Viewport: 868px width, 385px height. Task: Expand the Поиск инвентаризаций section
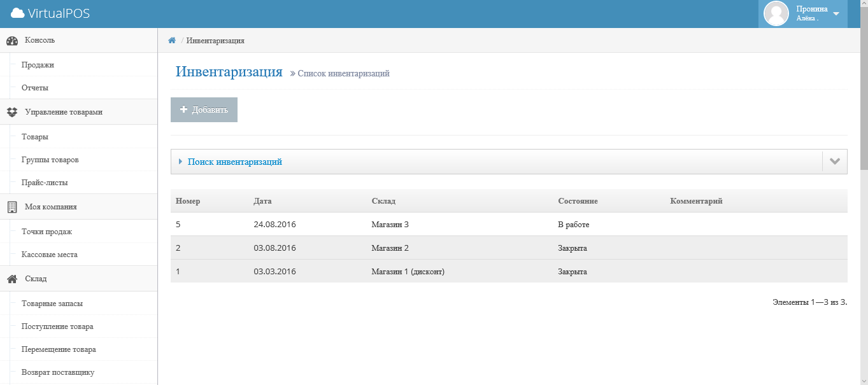[234, 162]
